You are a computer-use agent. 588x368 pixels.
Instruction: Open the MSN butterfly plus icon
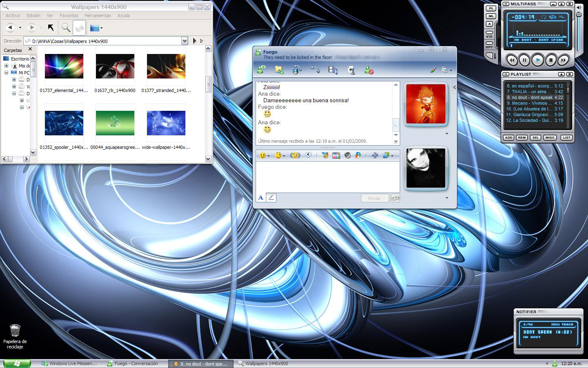pos(325,155)
